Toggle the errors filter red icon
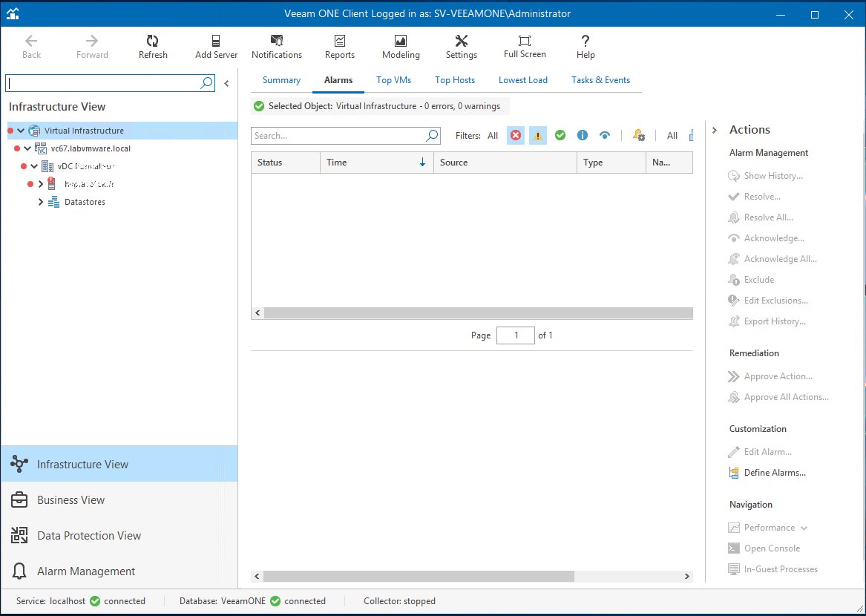 tap(515, 135)
